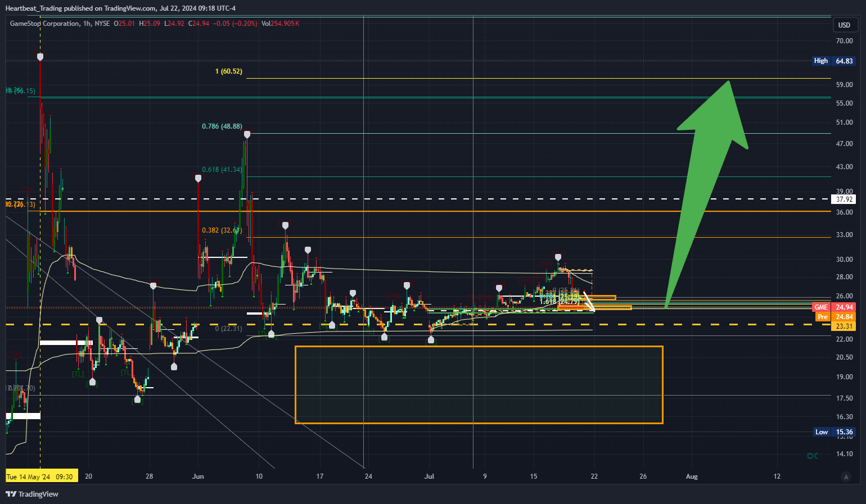866x504 pixels.
Task: Click the '0.618 (41.34)' Fibonacci level label
Action: click(222, 170)
